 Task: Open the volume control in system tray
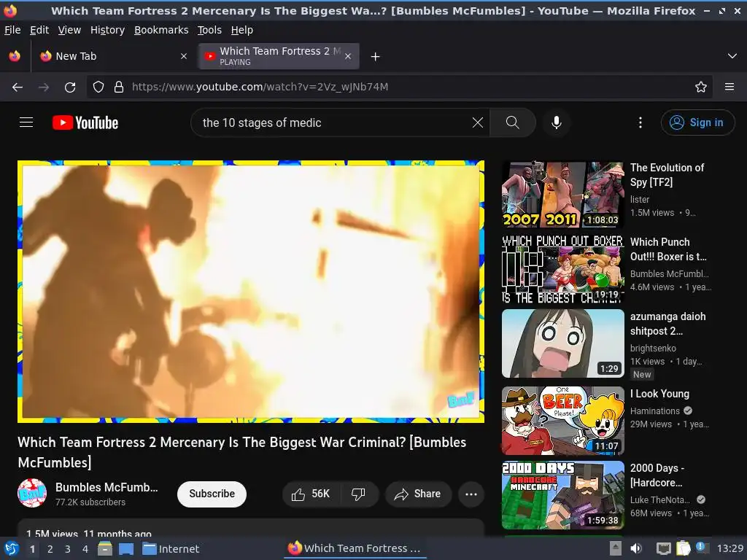pos(636,548)
